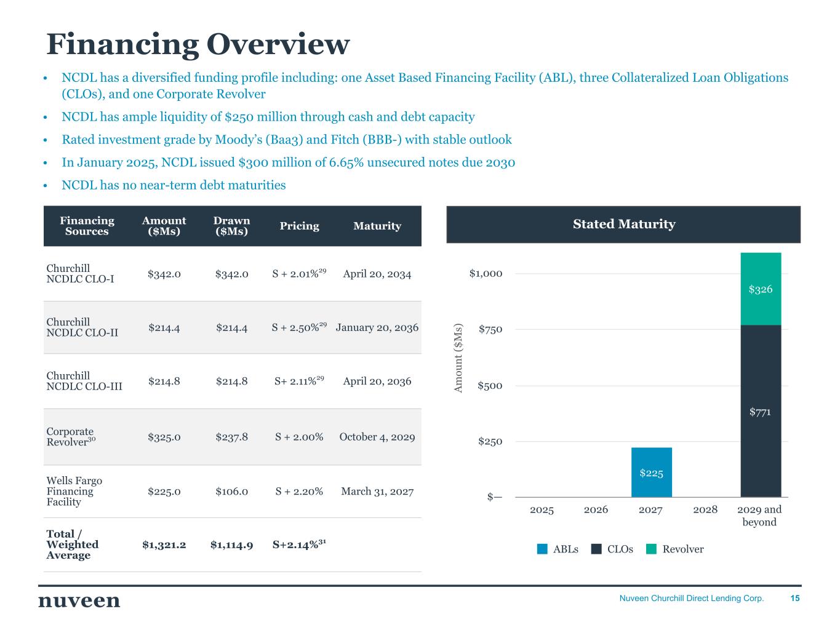Click the dark CLOs legend swatch
840x630 pixels.
point(596,549)
